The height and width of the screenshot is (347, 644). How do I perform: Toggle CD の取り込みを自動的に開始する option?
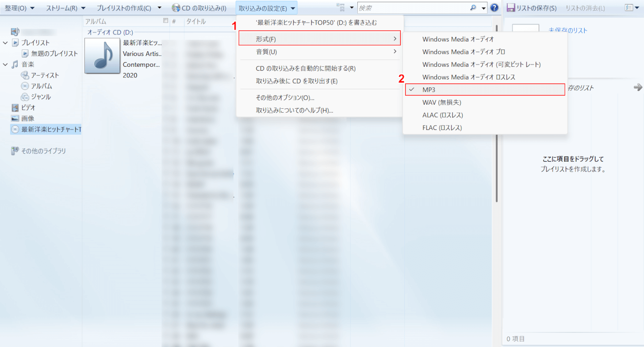coord(319,69)
